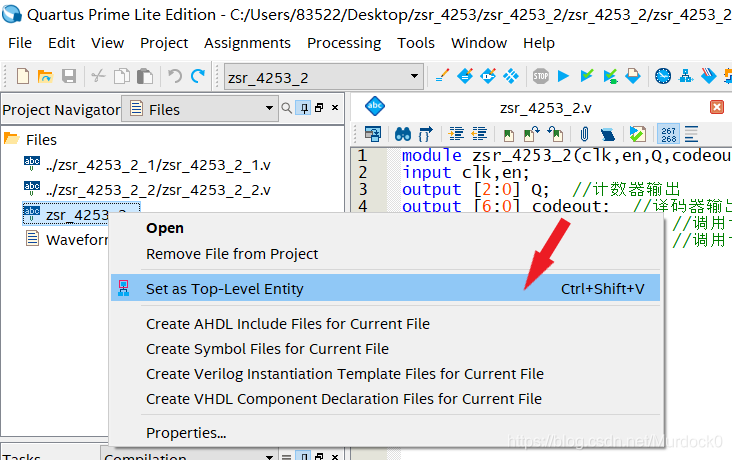Close the Project Navigator panel

point(335,108)
